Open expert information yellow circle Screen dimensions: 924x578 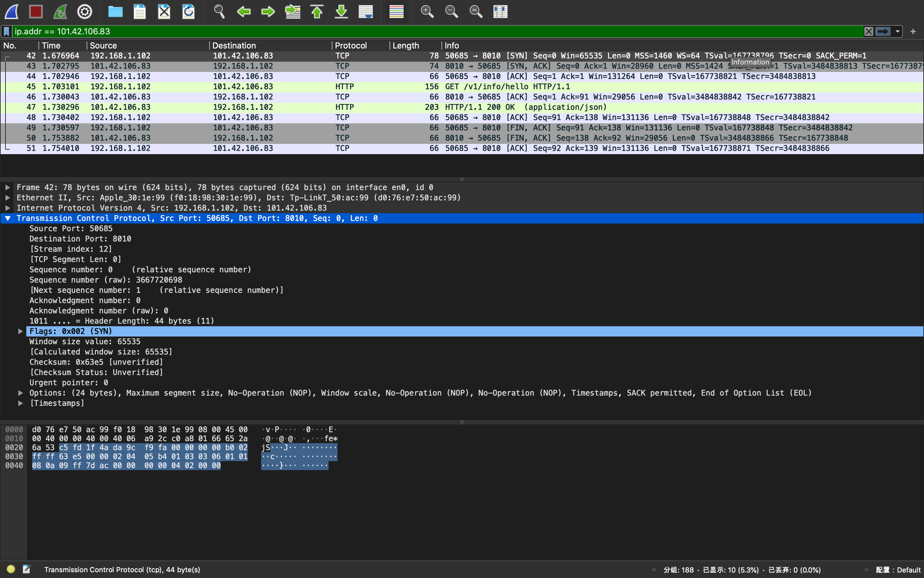point(11,570)
